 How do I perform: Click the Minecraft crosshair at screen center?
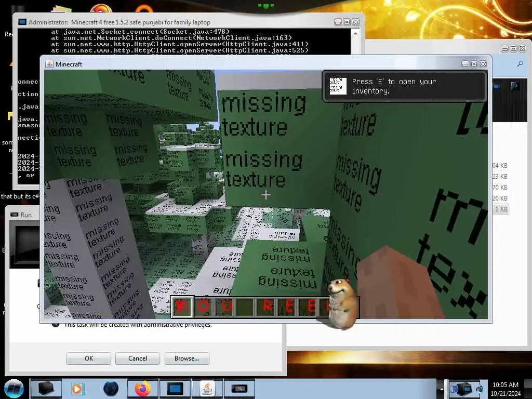[x=266, y=195]
